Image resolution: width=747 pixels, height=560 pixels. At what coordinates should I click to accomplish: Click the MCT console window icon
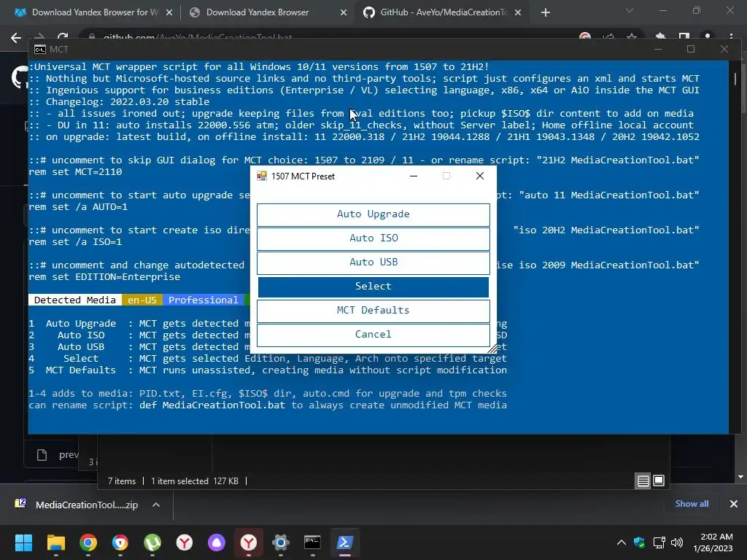[40, 49]
